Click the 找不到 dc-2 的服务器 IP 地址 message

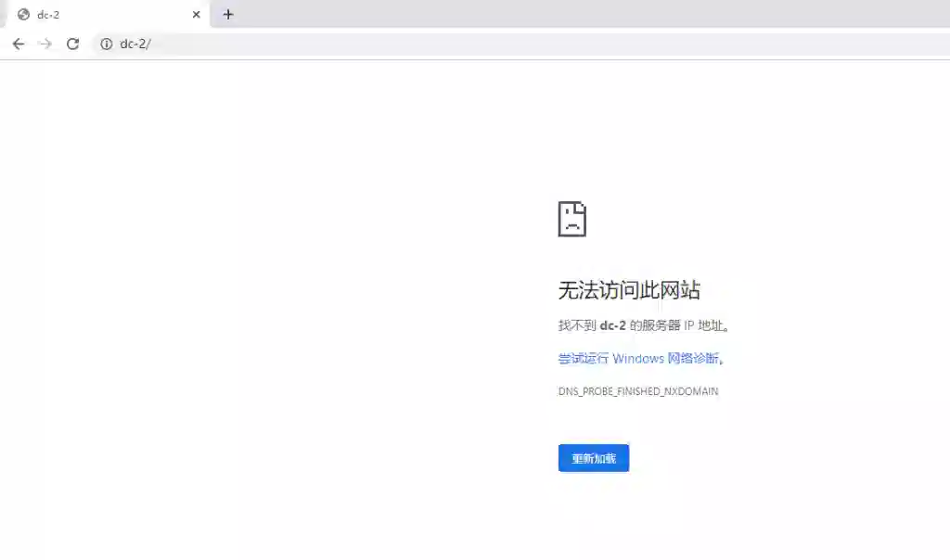tap(642, 325)
